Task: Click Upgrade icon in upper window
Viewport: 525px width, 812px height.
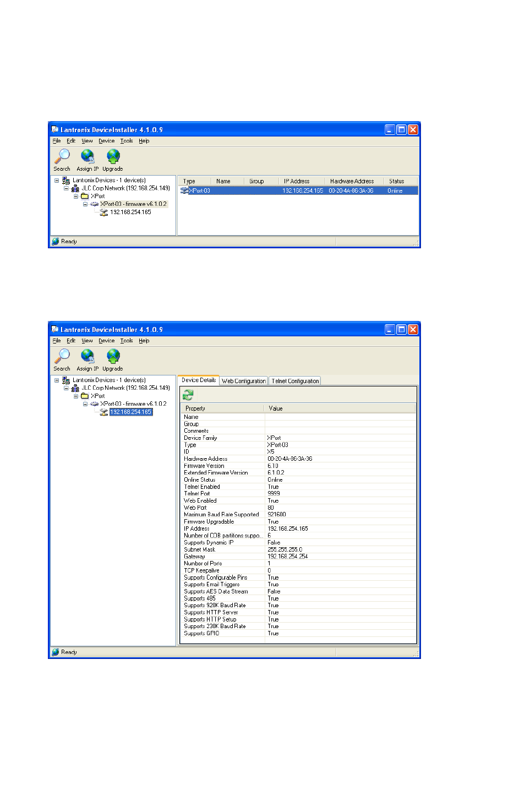Action: point(113,156)
